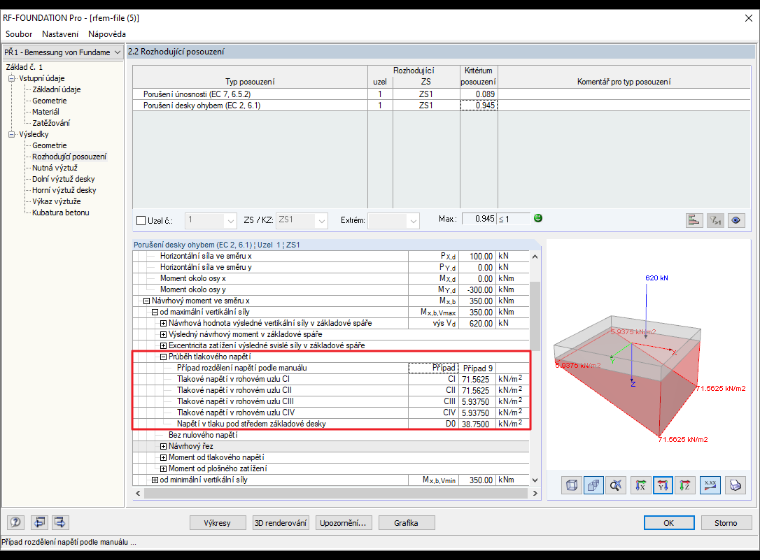
Task: Go to next window with right-arrow icon
Action: point(60,522)
